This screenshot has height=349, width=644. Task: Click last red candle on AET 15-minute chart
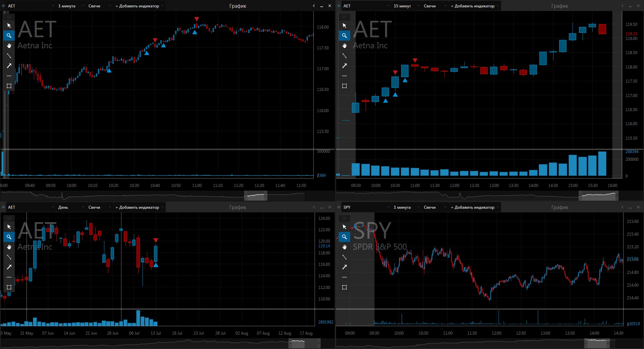point(602,29)
